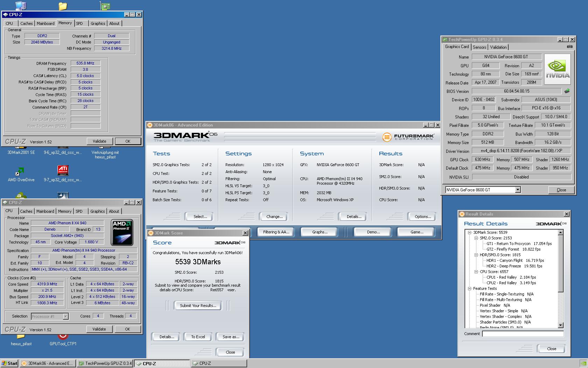Click Submit Your Results... button
588x368 pixels.
pyautogui.click(x=198, y=306)
